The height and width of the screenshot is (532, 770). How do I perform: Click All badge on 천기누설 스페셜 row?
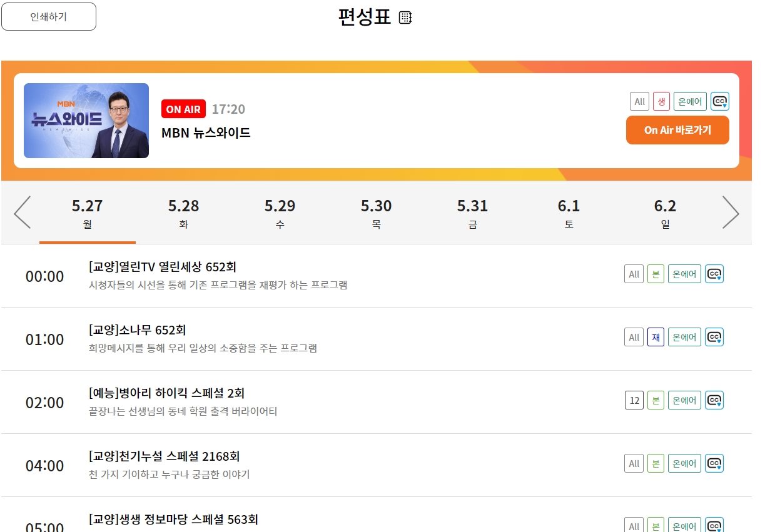click(634, 463)
